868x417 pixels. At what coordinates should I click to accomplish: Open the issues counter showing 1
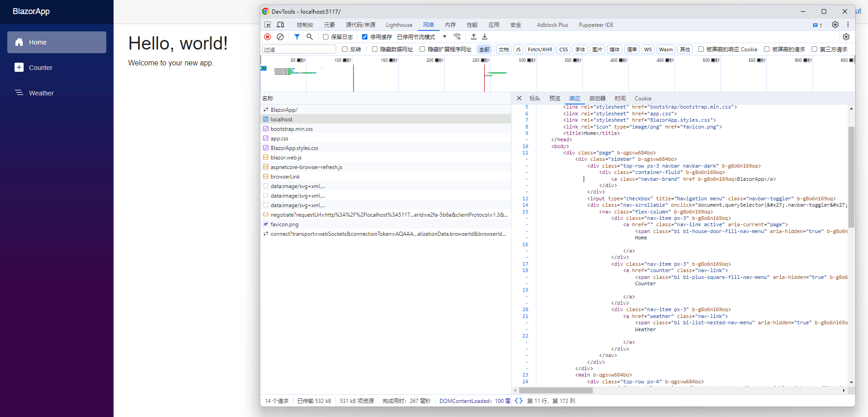[x=818, y=25]
